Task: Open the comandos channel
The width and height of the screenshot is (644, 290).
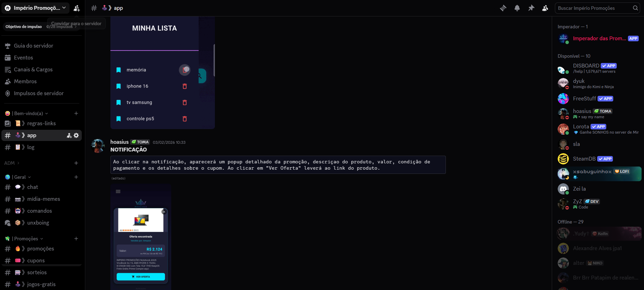Action: (42, 211)
